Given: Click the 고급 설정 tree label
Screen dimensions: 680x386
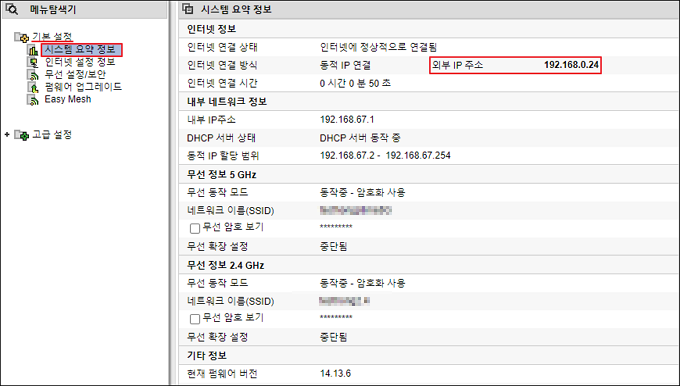Looking at the screenshot, I should pos(52,134).
